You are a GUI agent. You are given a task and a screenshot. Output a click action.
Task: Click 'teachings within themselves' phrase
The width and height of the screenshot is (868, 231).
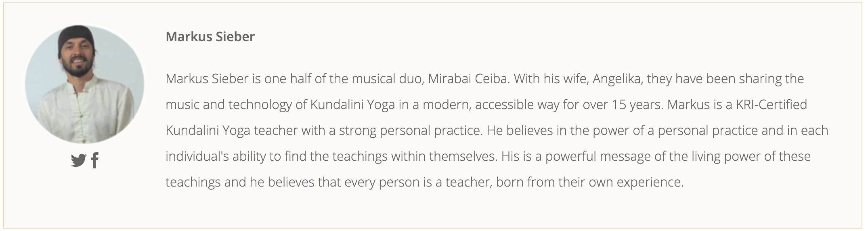tap(415, 157)
